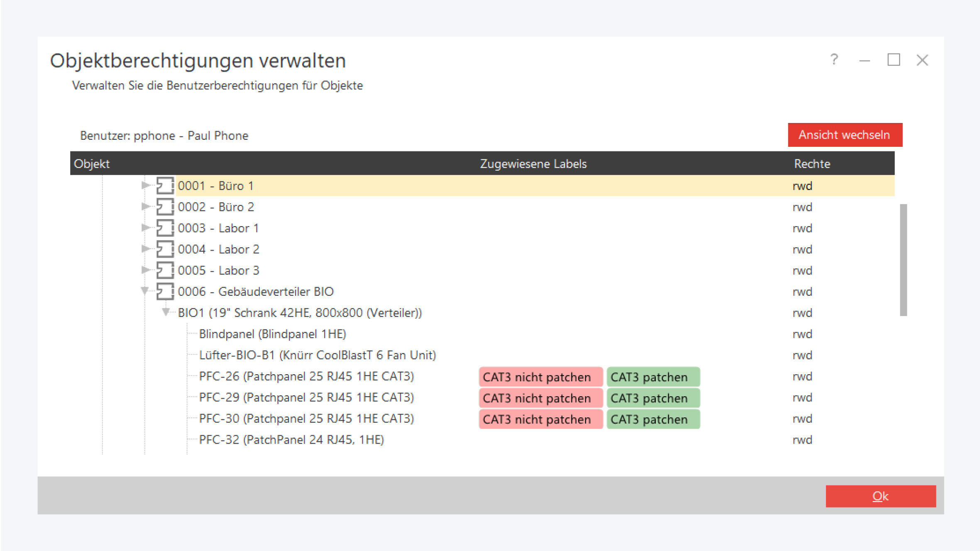This screenshot has height=551, width=980.
Task: Select the Lüfter-BIO-B1 fan unit entry
Action: click(x=318, y=355)
